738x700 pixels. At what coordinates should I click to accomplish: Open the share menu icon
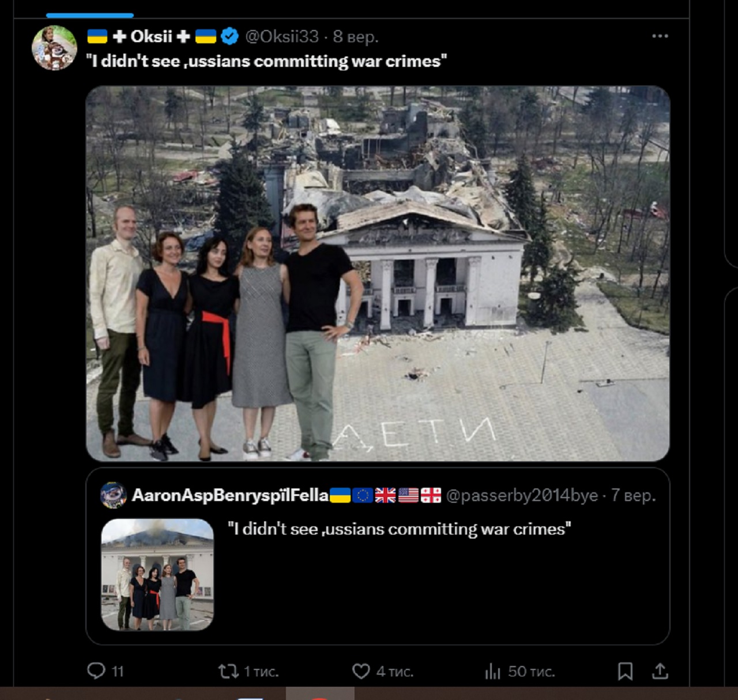[x=660, y=671]
